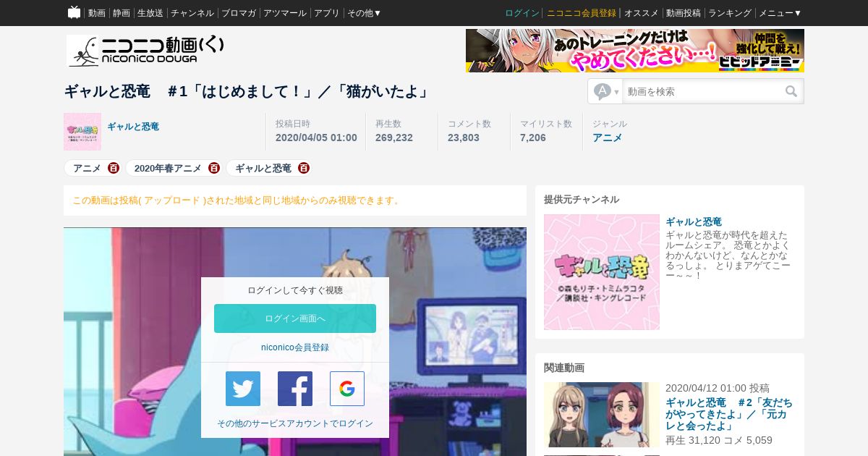Open the Niconico Douga logo

(x=145, y=51)
